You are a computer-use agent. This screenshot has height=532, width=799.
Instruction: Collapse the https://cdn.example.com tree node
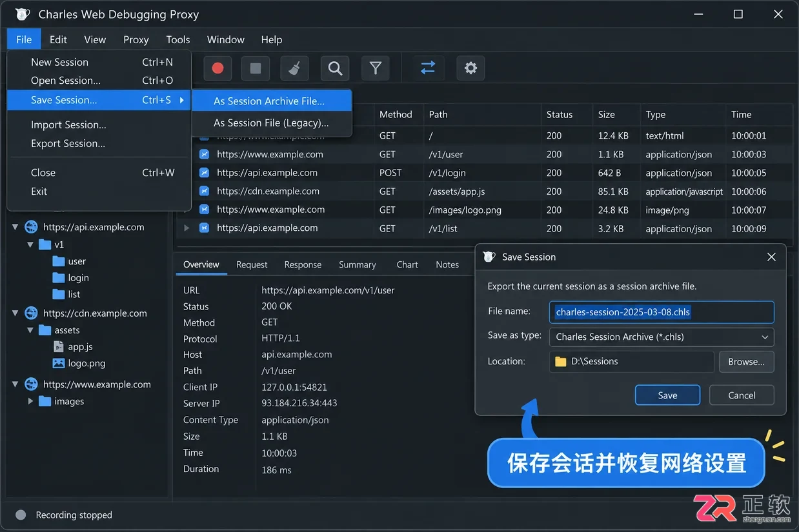(x=15, y=313)
